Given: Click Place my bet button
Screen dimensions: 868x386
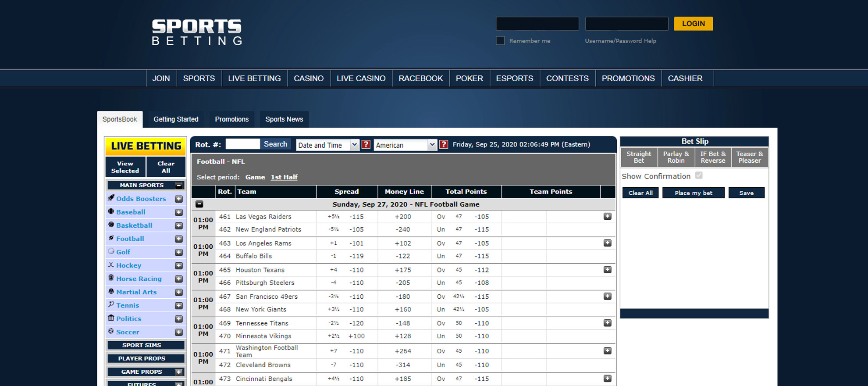Looking at the screenshot, I should tap(693, 193).
